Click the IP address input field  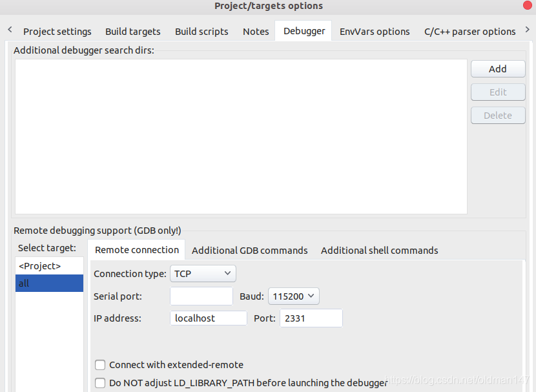click(208, 318)
